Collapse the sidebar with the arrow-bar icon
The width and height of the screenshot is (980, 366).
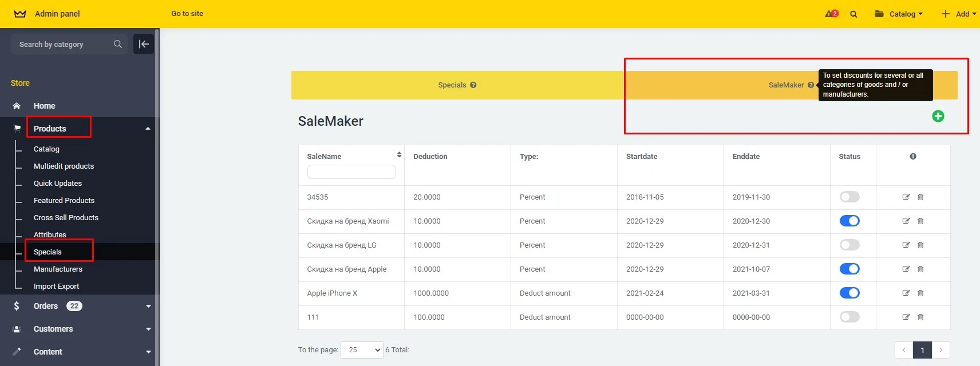(x=144, y=44)
